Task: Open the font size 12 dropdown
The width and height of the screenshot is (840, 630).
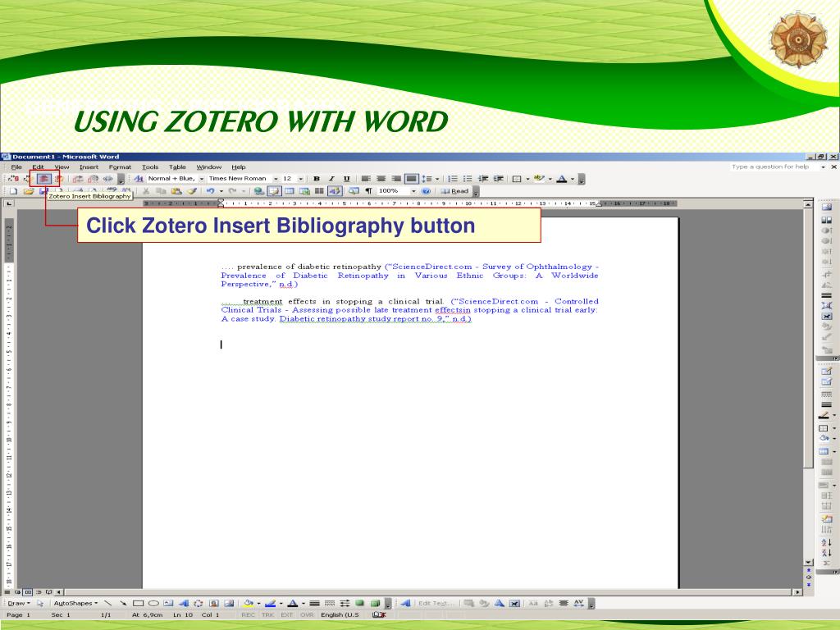Action: (x=300, y=179)
